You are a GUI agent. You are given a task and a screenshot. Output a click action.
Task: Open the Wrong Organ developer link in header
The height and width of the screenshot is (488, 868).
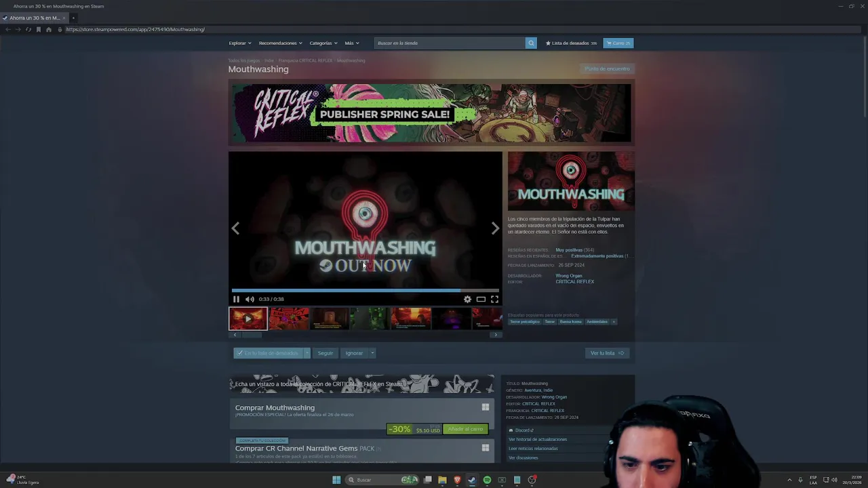[x=569, y=276]
